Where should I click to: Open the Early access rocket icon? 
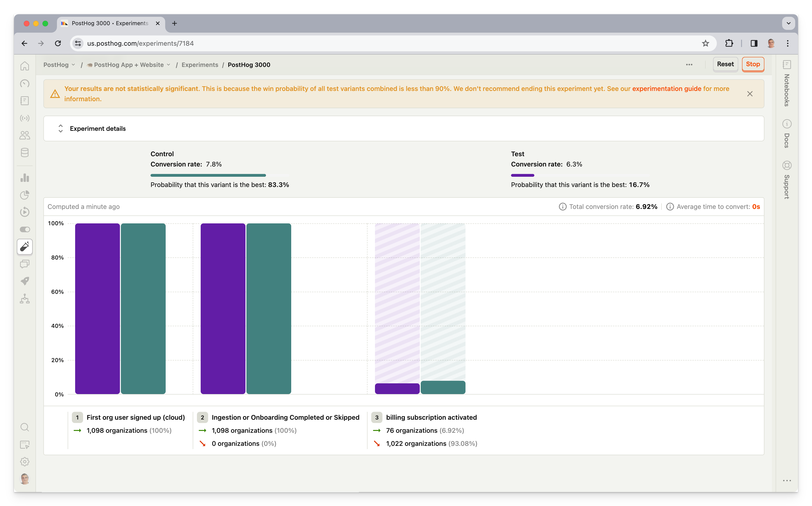pos(24,281)
